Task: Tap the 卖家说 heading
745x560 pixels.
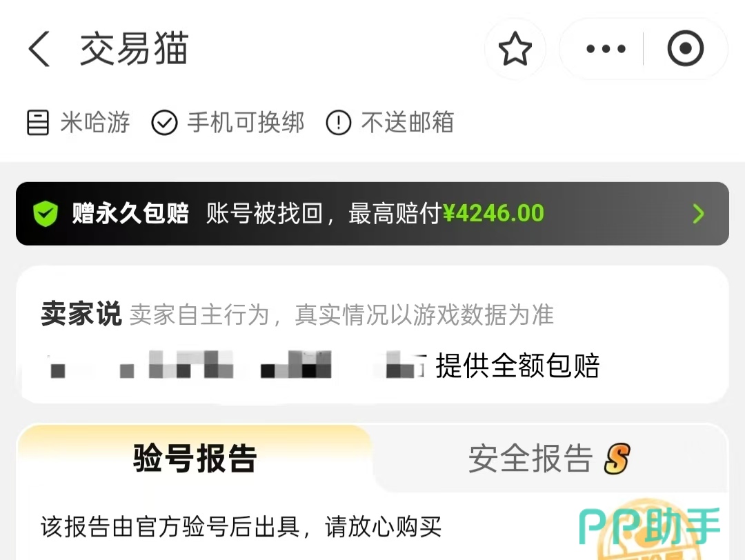Action: (x=81, y=314)
